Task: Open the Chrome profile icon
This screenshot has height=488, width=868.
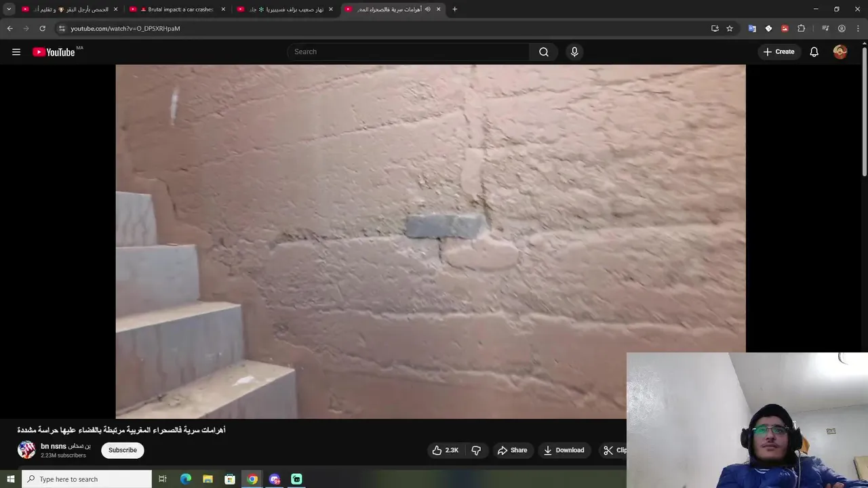Action: (842, 28)
